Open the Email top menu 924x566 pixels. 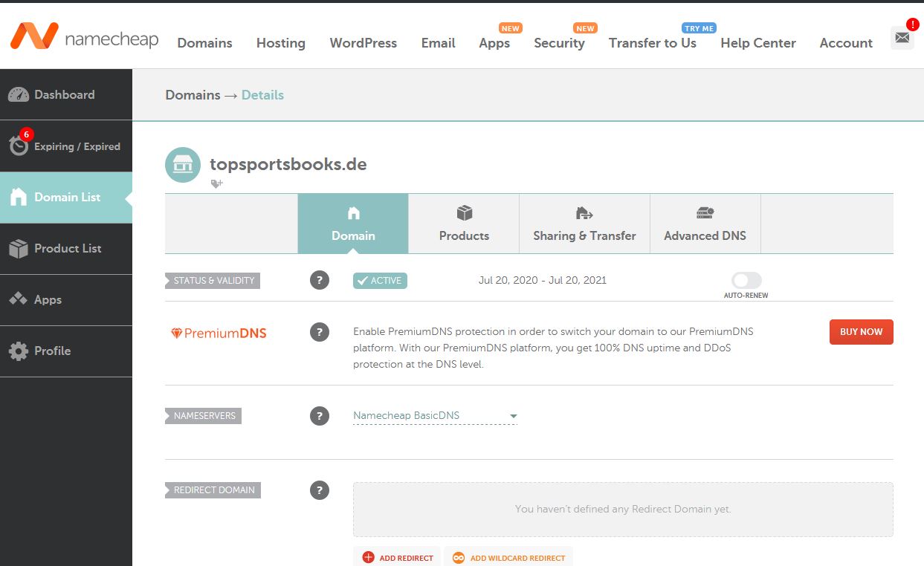(439, 43)
